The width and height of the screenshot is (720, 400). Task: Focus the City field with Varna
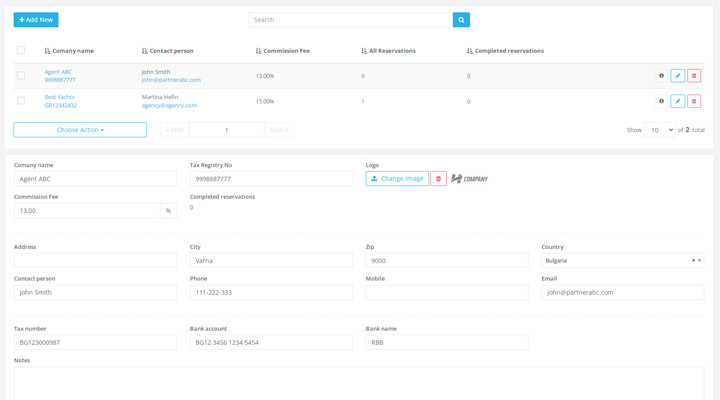click(271, 260)
